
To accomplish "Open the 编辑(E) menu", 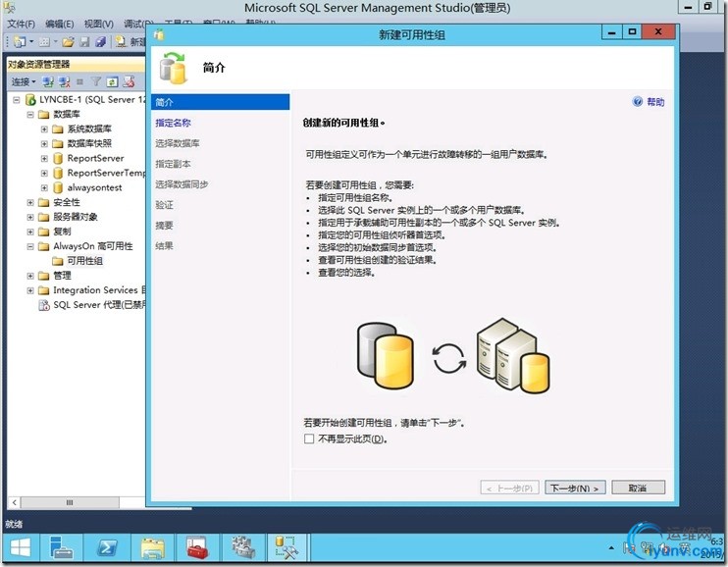I will pos(60,24).
